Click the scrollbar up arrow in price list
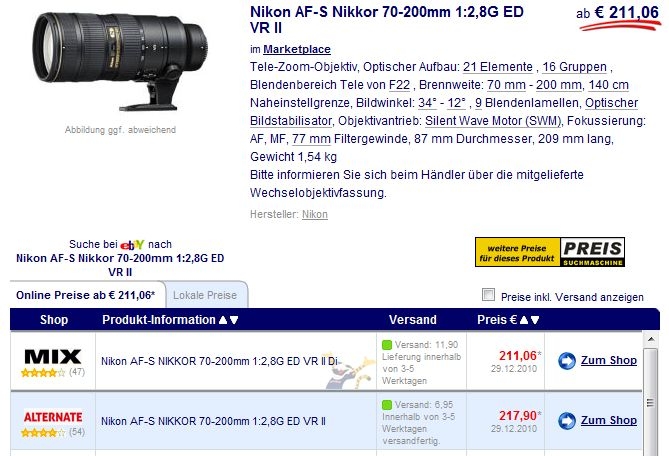This screenshot has width=669, height=456. tap(651, 340)
